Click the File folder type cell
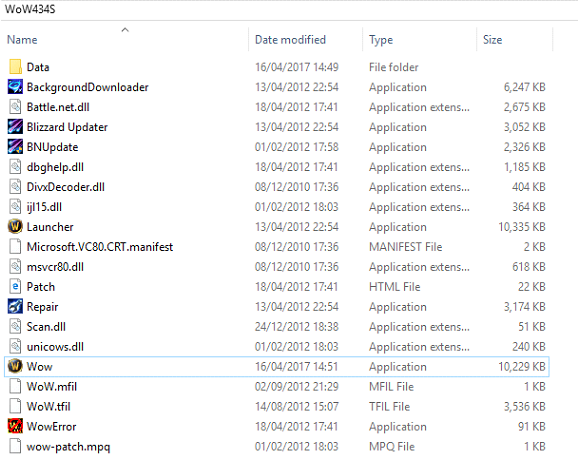 pos(394,67)
